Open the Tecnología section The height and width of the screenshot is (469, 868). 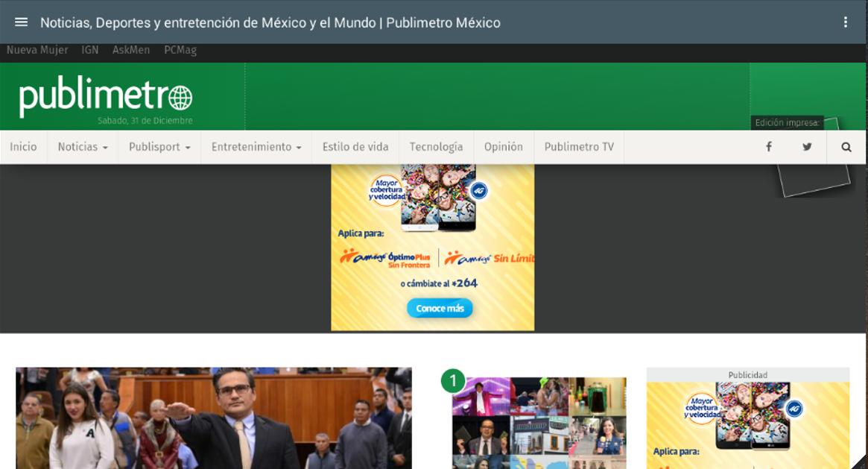(x=436, y=147)
